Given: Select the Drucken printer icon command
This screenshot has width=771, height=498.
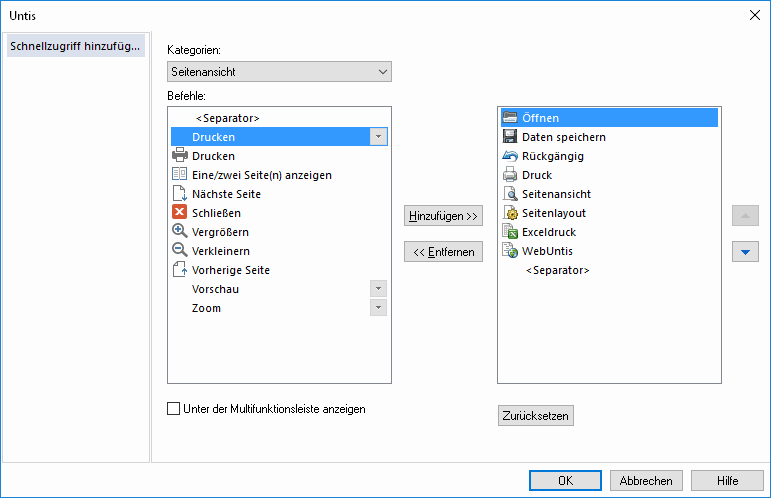Looking at the screenshot, I should pyautogui.click(x=179, y=155).
